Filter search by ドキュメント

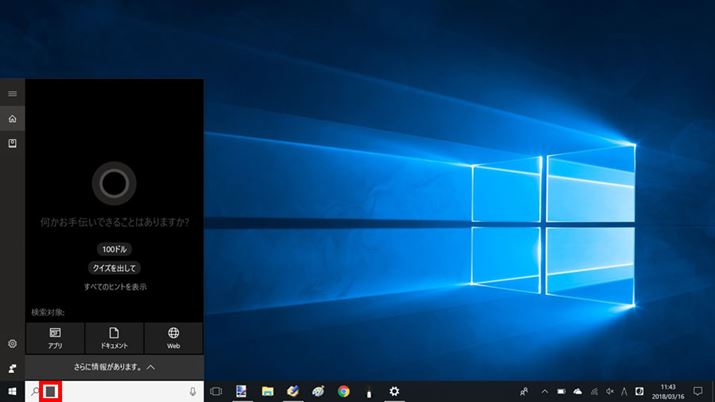(114, 337)
